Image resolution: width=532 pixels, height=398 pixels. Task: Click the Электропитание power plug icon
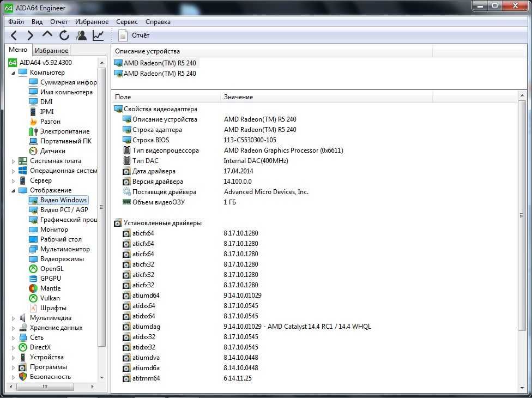click(x=33, y=131)
